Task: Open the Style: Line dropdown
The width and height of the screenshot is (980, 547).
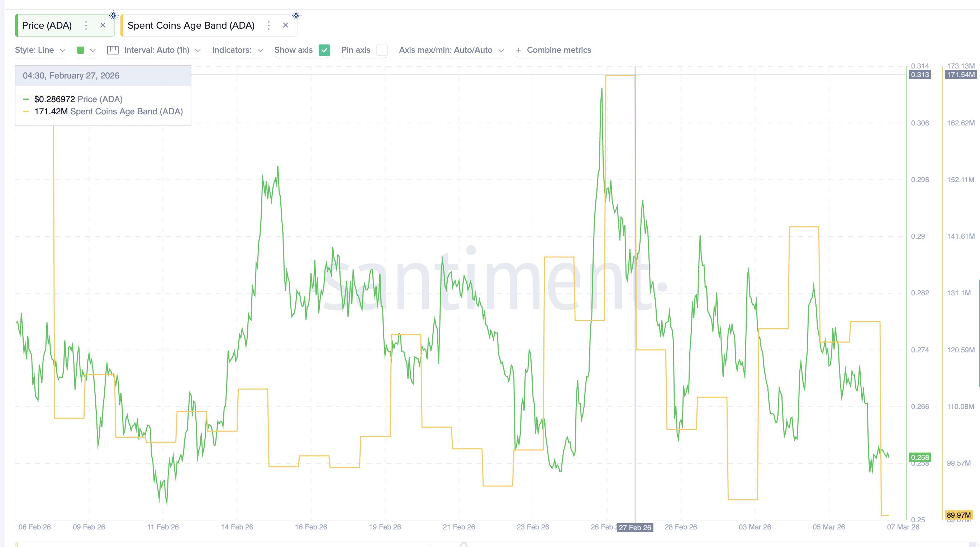Action: tap(40, 50)
